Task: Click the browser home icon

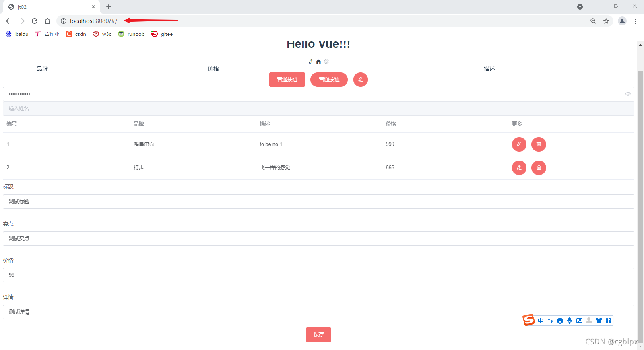Action: coord(47,21)
